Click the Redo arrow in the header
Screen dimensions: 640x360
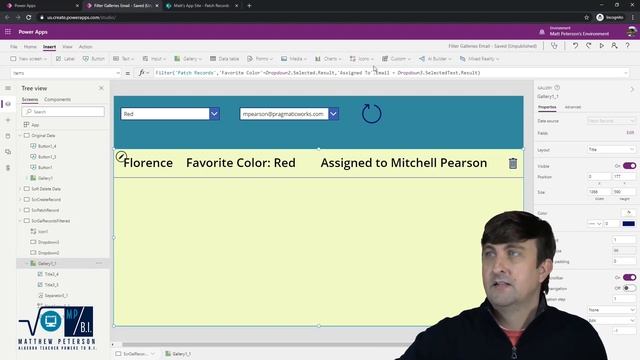[588, 46]
